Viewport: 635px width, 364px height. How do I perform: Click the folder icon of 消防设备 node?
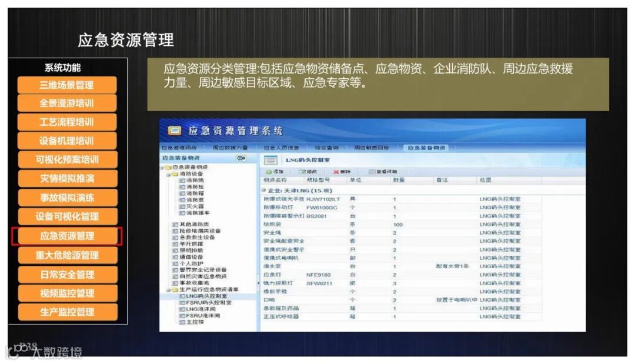click(175, 174)
